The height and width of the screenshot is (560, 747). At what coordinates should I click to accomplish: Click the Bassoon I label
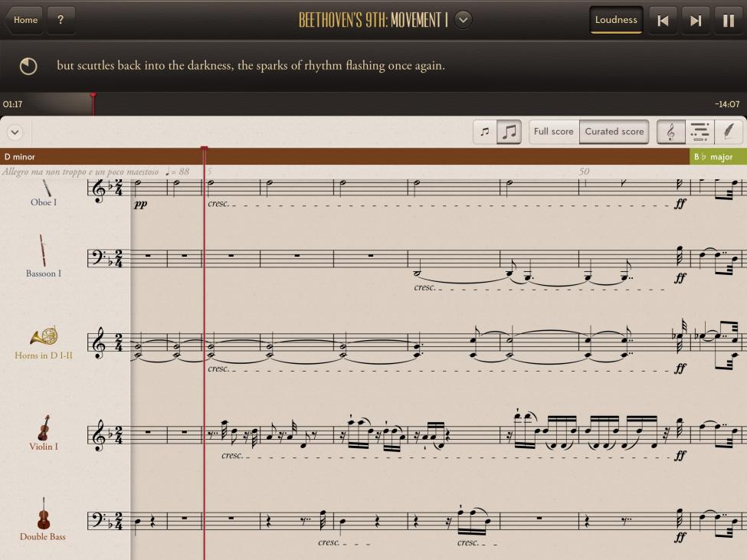click(44, 273)
